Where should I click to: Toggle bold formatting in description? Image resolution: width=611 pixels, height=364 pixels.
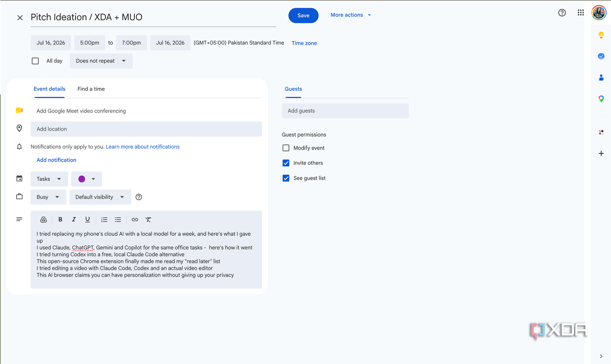60,220
